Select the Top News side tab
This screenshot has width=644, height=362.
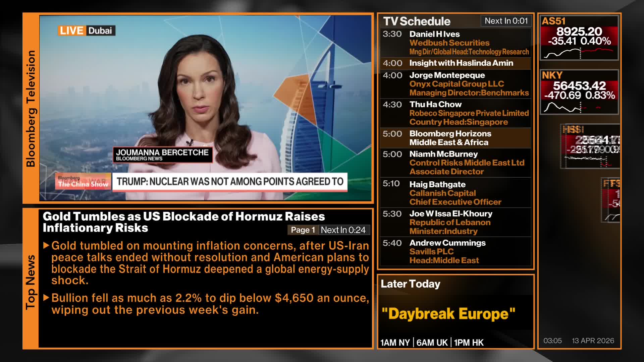(31, 282)
